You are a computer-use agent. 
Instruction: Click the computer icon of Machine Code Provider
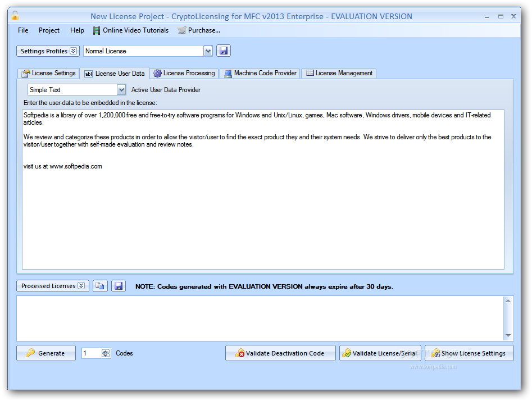click(228, 73)
